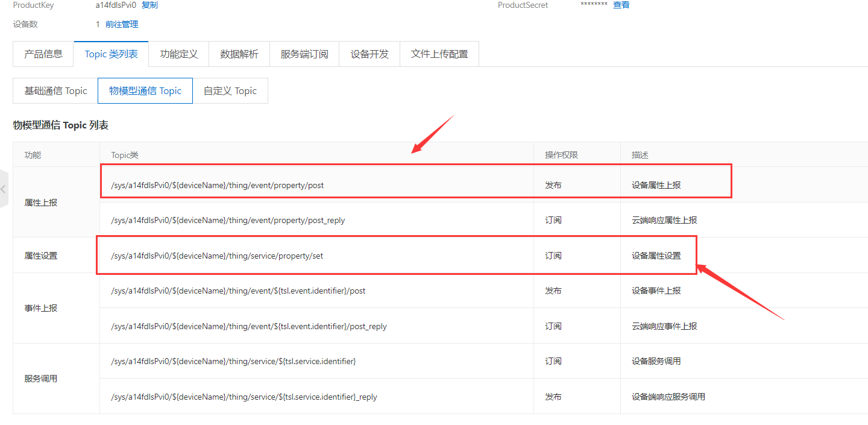Click the 设备服务调用 description
The width and height of the screenshot is (868, 425).
[656, 361]
